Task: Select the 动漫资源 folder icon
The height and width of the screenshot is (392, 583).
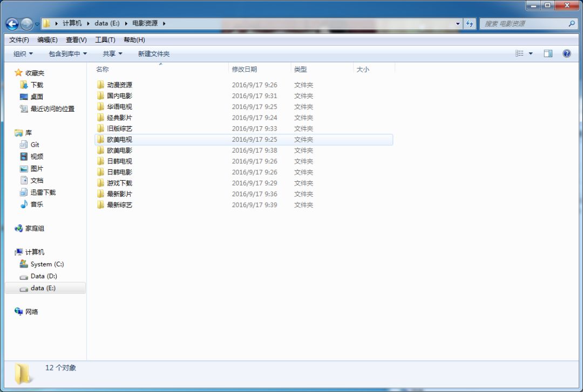Action: pos(100,85)
